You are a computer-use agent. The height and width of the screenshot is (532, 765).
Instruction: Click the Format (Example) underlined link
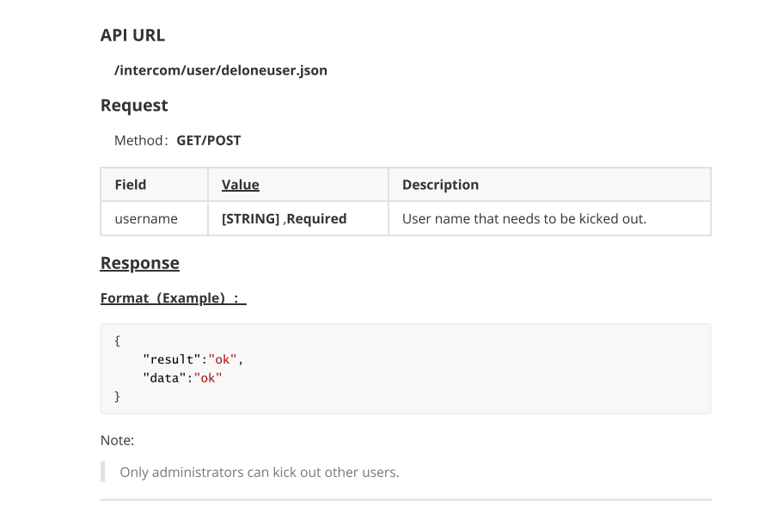[173, 298]
